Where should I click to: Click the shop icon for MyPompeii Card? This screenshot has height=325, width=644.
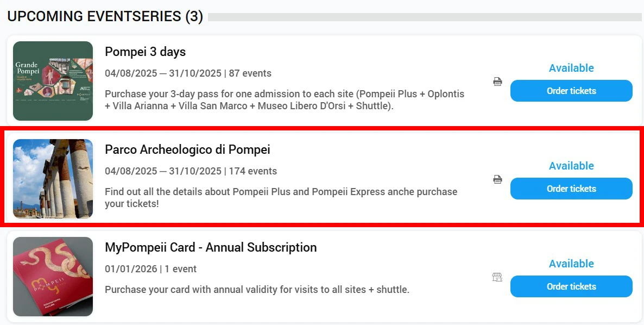(497, 278)
